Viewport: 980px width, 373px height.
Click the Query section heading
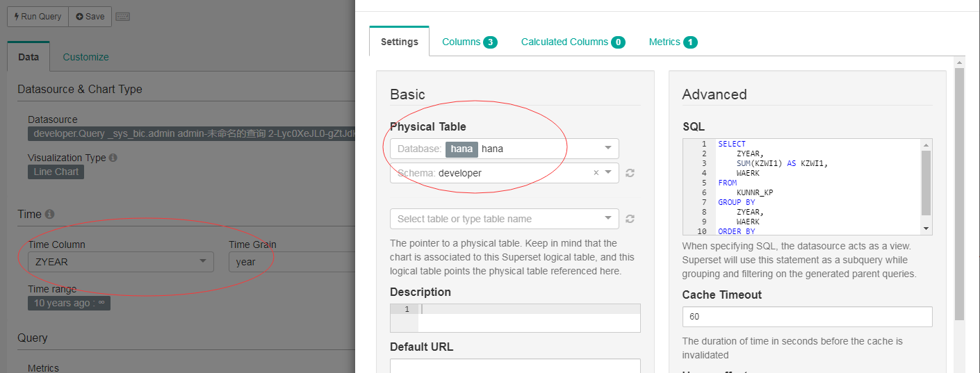(x=33, y=338)
